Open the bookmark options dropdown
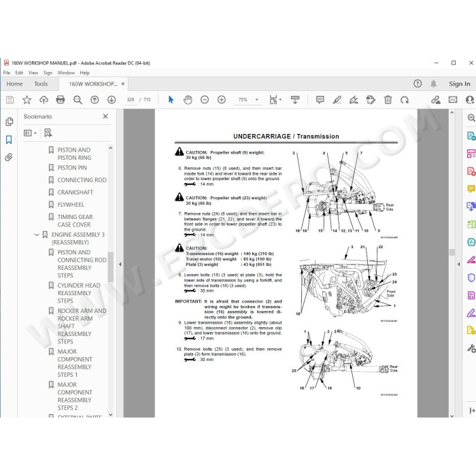Image resolution: width=476 pixels, height=476 pixels. [x=30, y=133]
